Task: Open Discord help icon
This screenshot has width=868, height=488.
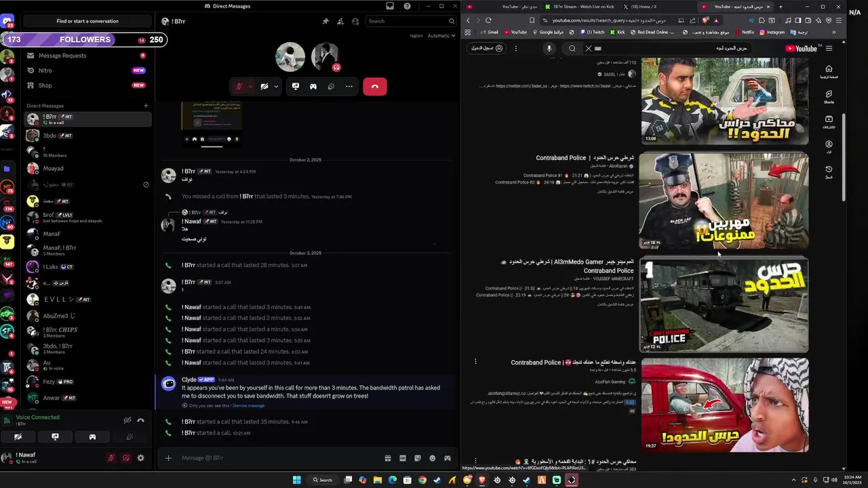Action: click(407, 6)
